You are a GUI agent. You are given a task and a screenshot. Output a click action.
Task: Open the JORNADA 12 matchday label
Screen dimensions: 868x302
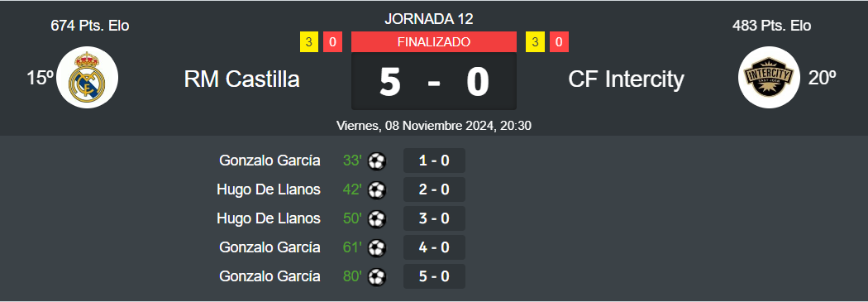pos(429,19)
